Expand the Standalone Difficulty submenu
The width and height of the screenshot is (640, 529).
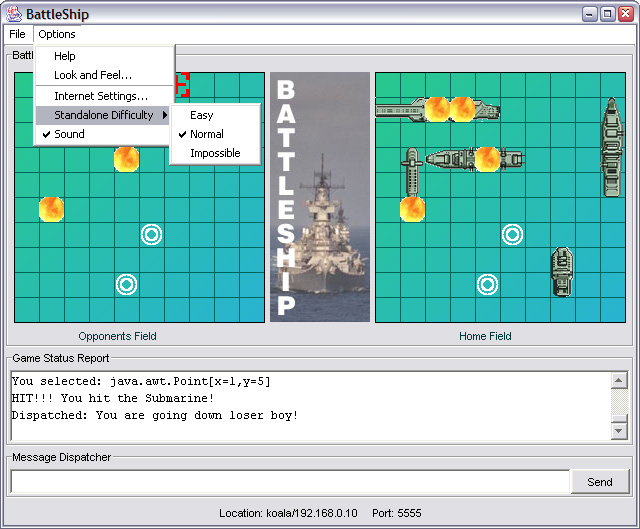pyautogui.click(x=103, y=115)
